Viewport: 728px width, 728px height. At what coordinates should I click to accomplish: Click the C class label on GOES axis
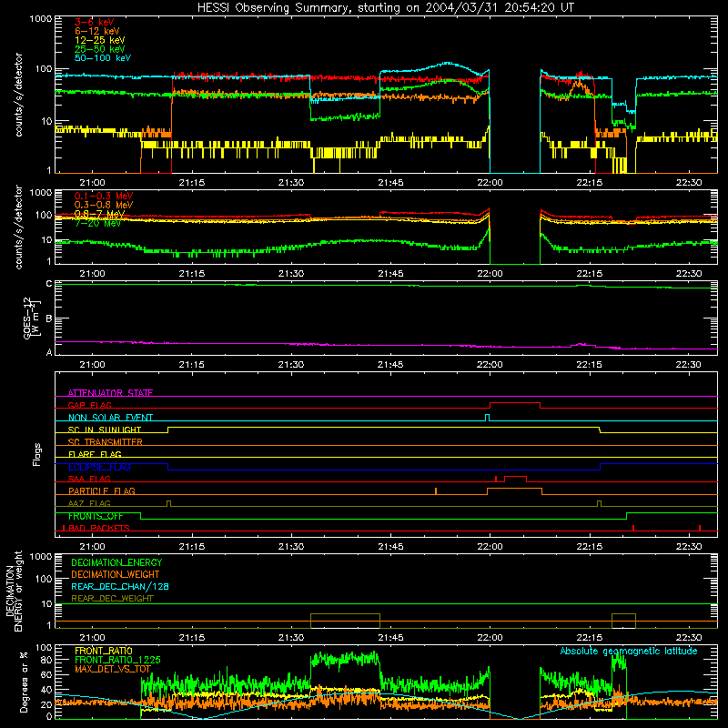point(49,284)
